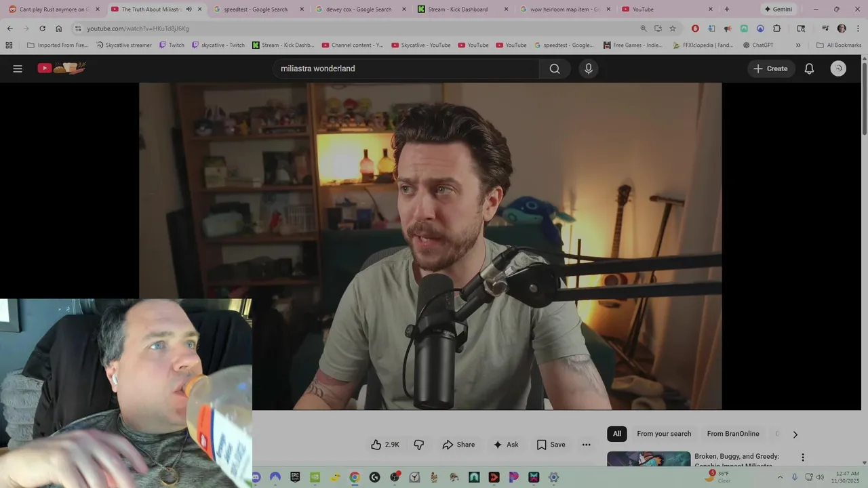Click the YouTube search magnifier button

click(x=555, y=68)
